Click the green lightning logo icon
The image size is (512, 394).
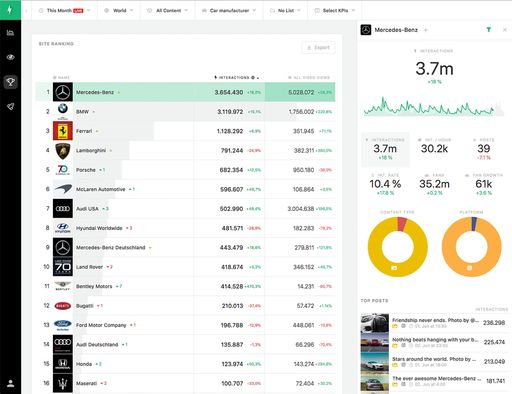(10, 10)
